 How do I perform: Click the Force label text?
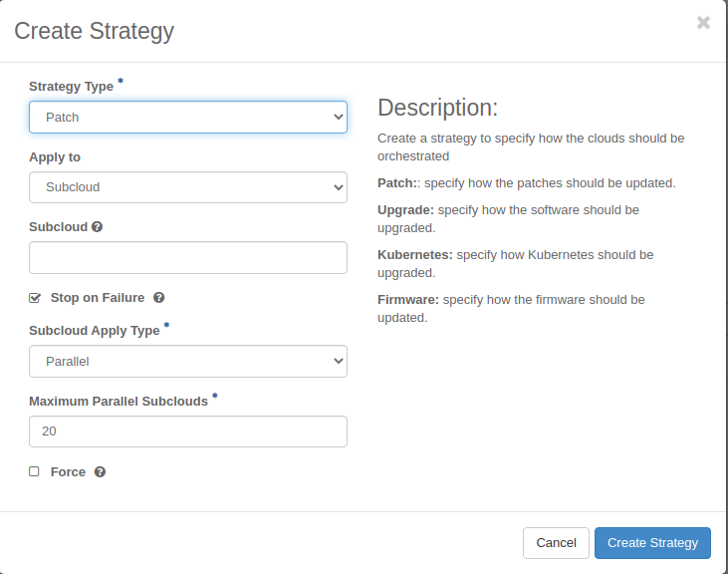click(68, 472)
